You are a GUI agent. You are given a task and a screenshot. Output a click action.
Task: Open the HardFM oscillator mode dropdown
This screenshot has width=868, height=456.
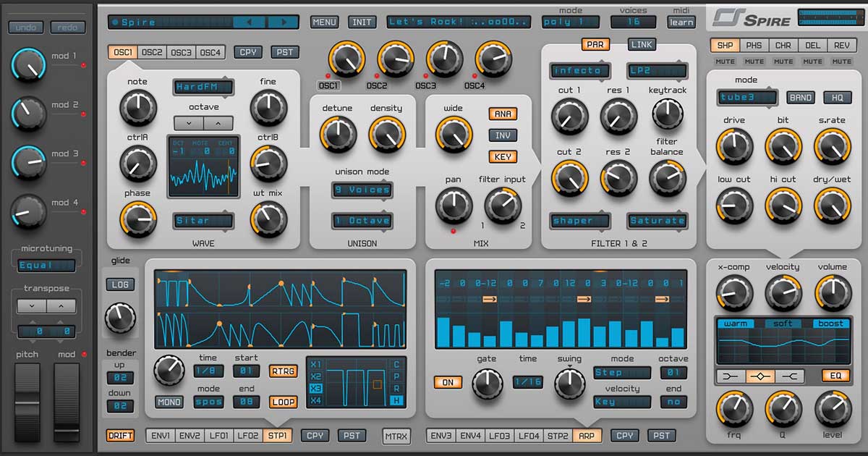[x=203, y=88]
